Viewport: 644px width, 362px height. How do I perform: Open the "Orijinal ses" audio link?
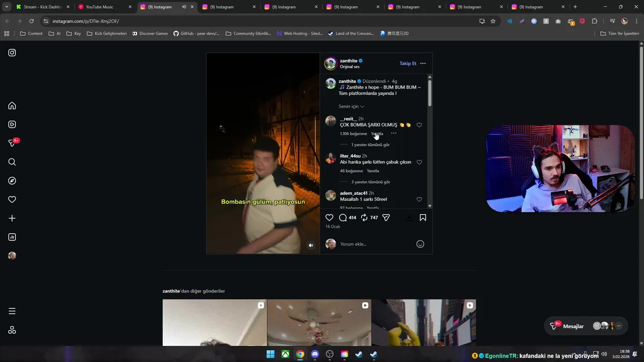pos(350,67)
